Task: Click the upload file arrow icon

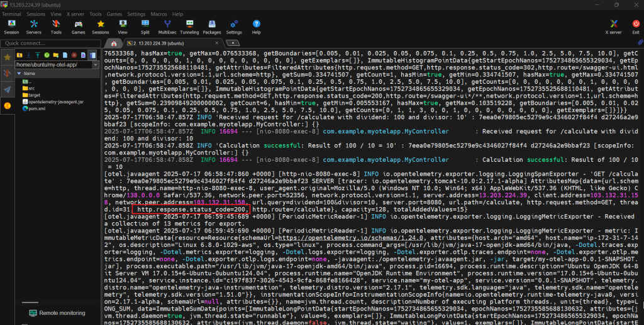Action: pos(38,55)
